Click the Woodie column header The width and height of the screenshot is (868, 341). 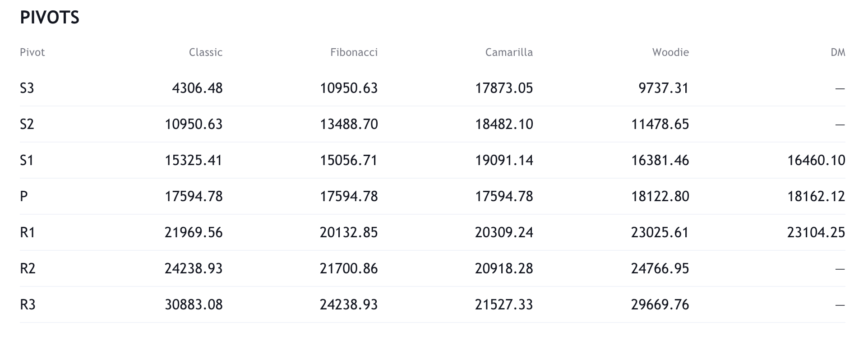point(670,52)
